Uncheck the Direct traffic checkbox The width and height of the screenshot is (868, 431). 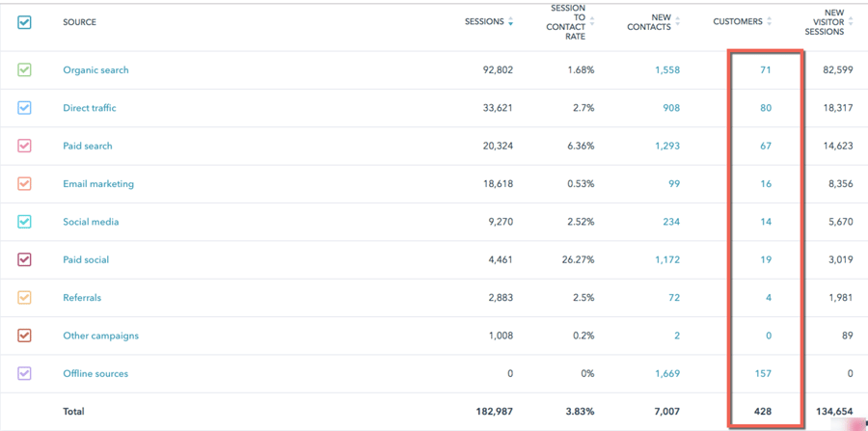coord(25,108)
